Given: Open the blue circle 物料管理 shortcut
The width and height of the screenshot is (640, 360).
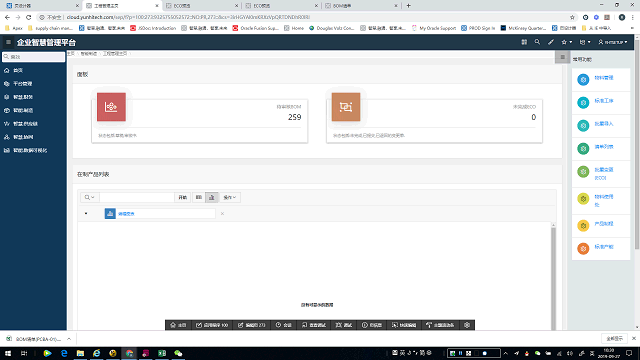Looking at the screenshot, I should (x=583, y=80).
